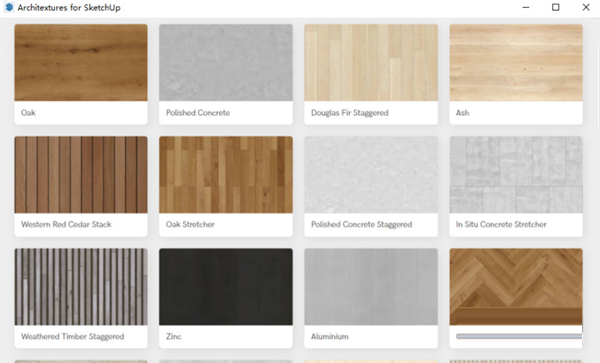The width and height of the screenshot is (600, 363).
Task: Maximize the Architextures for SketchUp window
Action: (556, 7)
